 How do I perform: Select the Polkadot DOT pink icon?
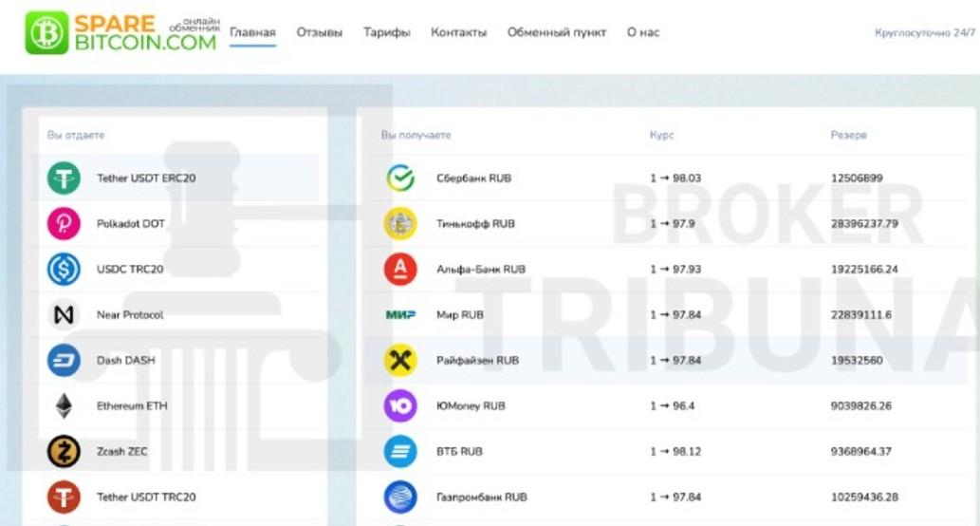pyautogui.click(x=64, y=223)
